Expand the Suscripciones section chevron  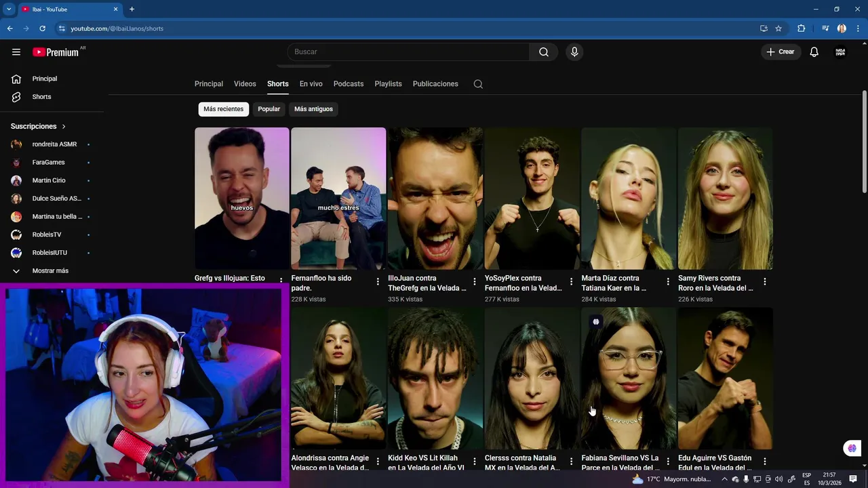pos(64,127)
